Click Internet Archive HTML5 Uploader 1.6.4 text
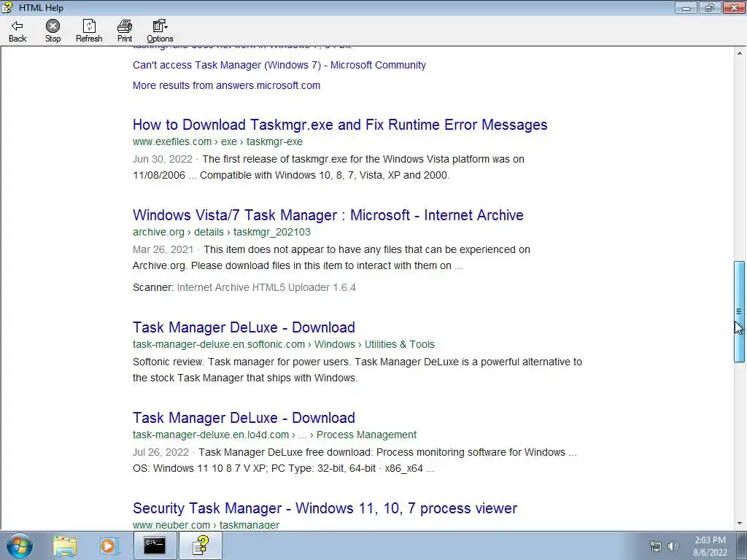The height and width of the screenshot is (560, 747). pyautogui.click(x=266, y=287)
